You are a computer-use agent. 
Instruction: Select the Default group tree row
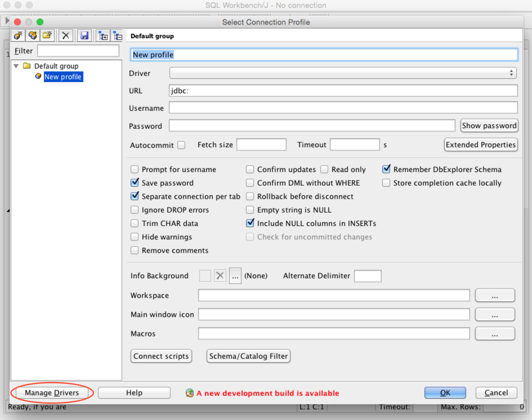(56, 66)
